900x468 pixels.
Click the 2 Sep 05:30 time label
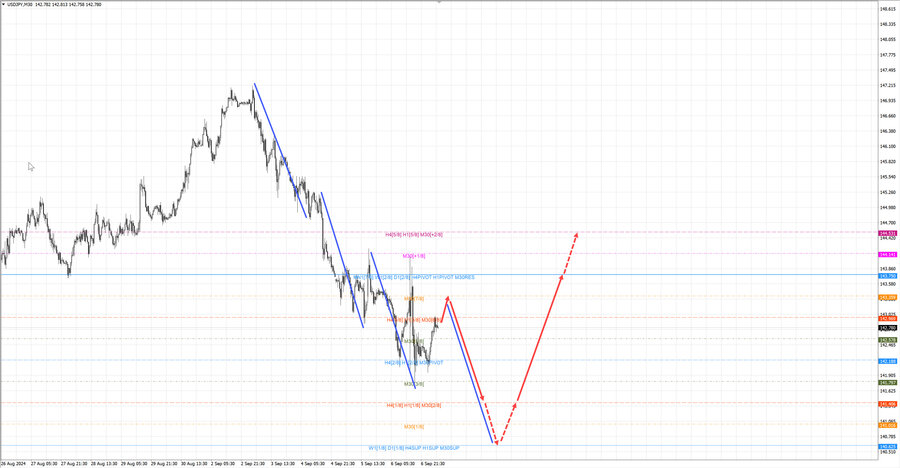pyautogui.click(x=223, y=463)
